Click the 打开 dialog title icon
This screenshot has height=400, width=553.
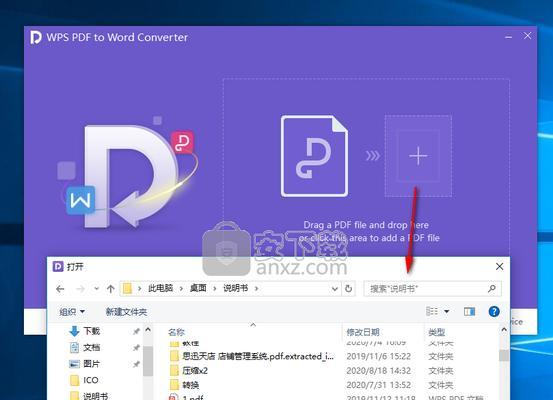click(57, 266)
